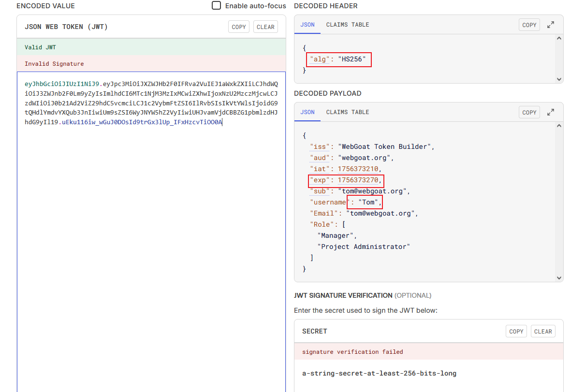This screenshot has width=585, height=392.
Task: Copy the encoded JWT value
Action: [x=239, y=27]
